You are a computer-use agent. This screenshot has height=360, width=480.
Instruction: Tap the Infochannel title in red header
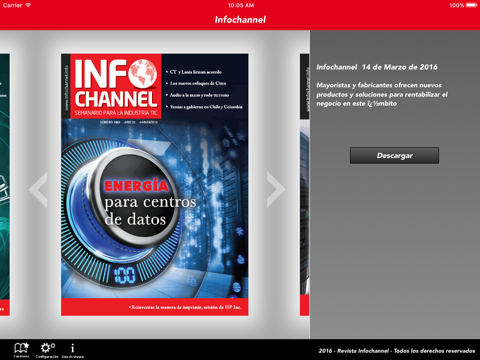coord(240,20)
